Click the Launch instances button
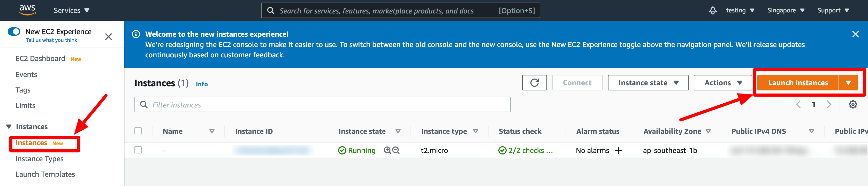The width and height of the screenshot is (868, 186). (x=798, y=83)
